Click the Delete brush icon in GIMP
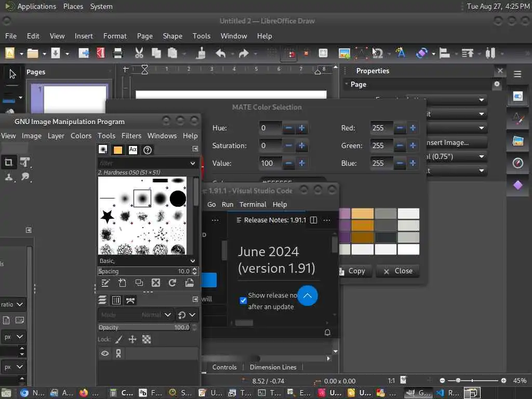This screenshot has height=399, width=532. tap(156, 283)
